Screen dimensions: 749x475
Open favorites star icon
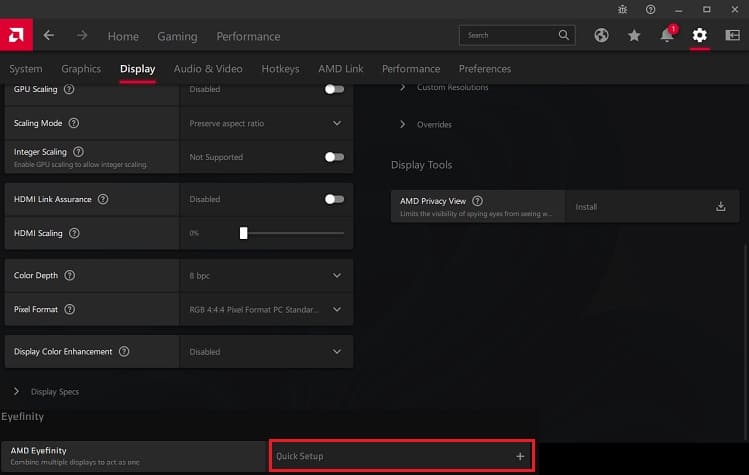[x=634, y=35]
